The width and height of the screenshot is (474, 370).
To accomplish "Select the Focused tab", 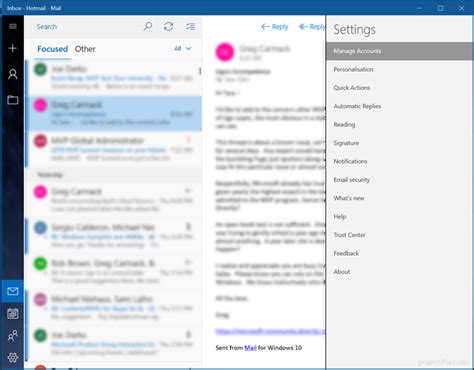I will coord(52,49).
